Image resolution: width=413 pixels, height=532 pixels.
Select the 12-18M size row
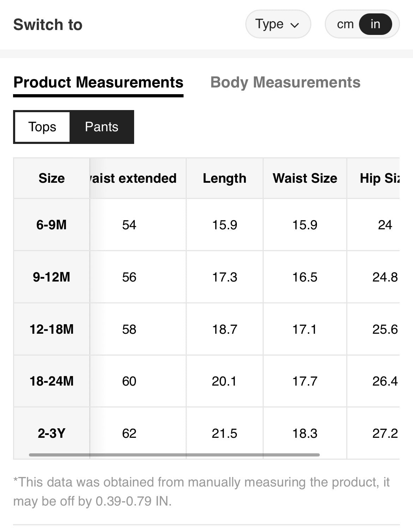tap(52, 329)
